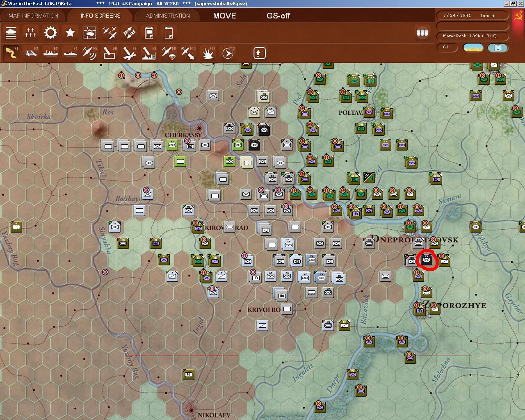Viewport: 525px width, 420px height.
Task: Open the reinforcement arrows icon
Action: pos(129,32)
